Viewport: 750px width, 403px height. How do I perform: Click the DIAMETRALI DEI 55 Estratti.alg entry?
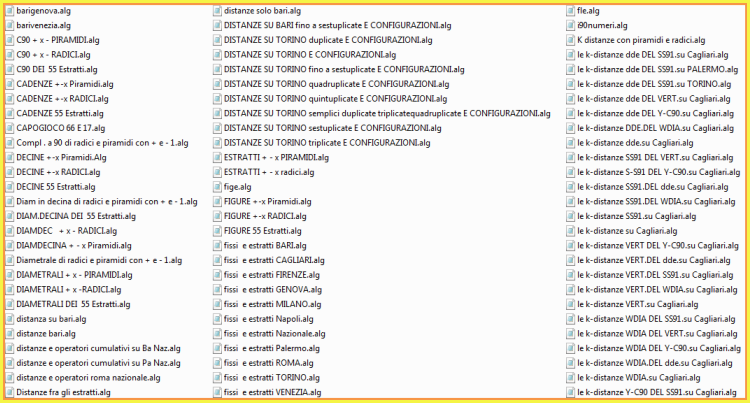coord(73,305)
